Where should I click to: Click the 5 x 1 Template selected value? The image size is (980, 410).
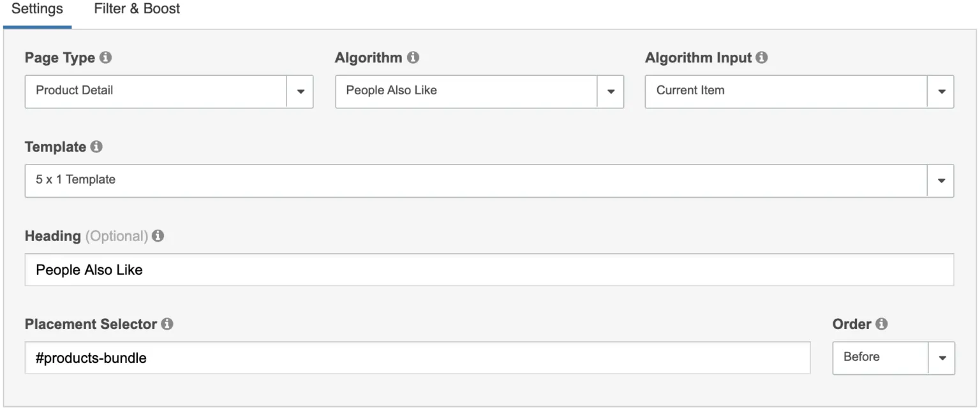click(75, 180)
